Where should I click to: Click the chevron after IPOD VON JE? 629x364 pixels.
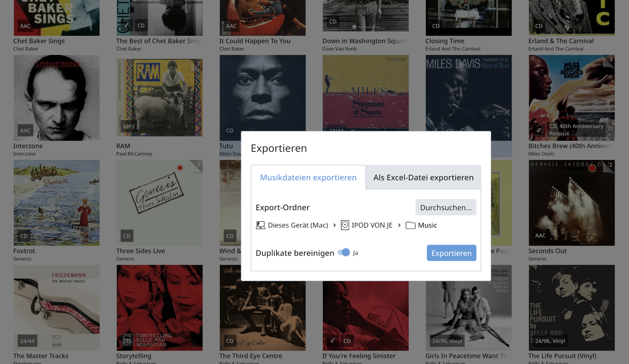399,225
